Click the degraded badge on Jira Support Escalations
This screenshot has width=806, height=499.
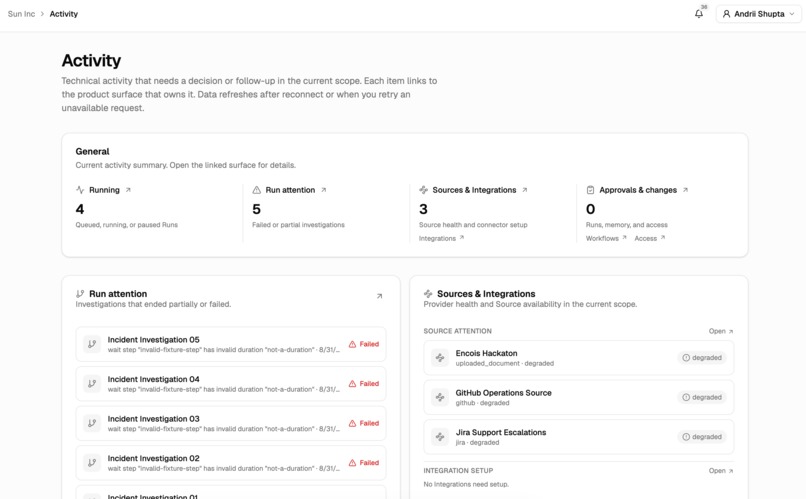tap(702, 437)
